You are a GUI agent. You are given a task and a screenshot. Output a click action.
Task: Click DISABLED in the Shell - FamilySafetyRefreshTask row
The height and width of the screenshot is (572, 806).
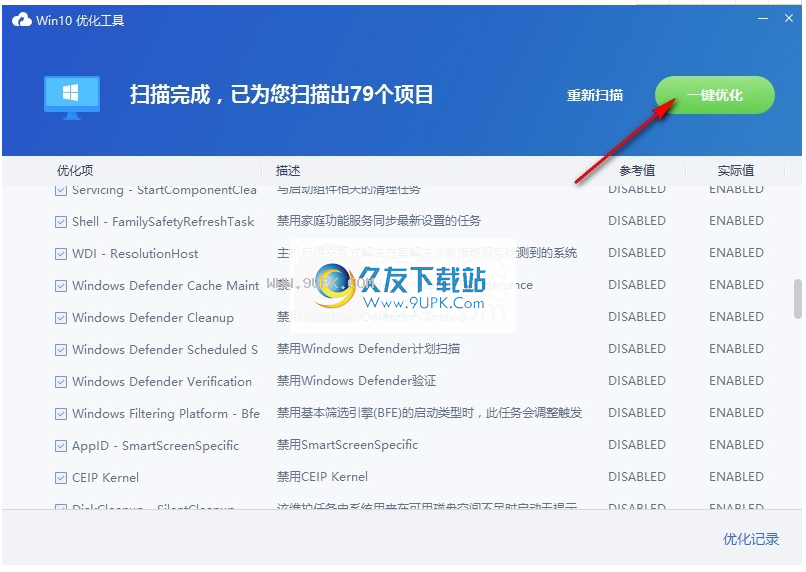[x=637, y=221]
